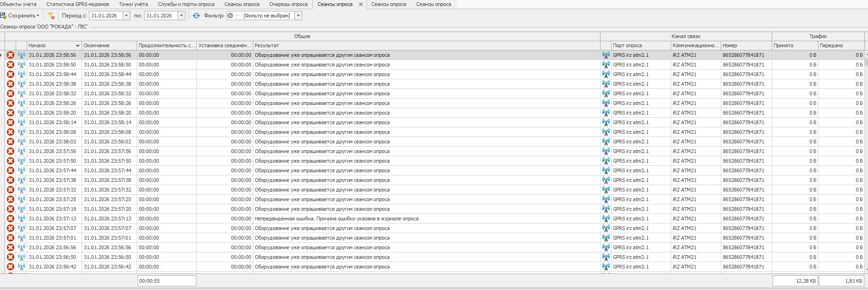The image size is (868, 290).
Task: Expand the Фильтр selection dropdown
Action: click(298, 16)
